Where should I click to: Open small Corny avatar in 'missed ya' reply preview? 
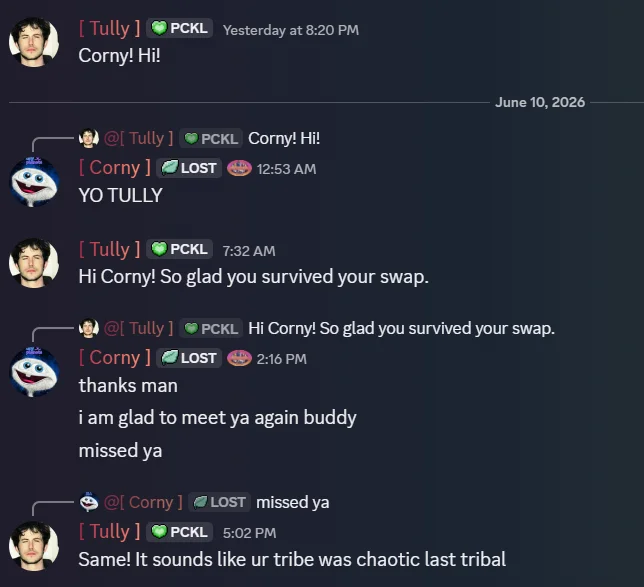point(89,502)
